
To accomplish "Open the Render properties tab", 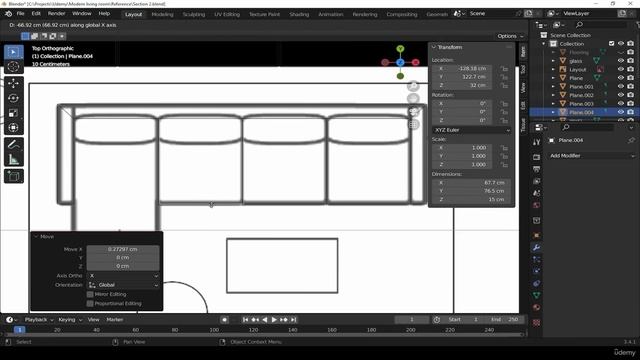I will pos(536,158).
